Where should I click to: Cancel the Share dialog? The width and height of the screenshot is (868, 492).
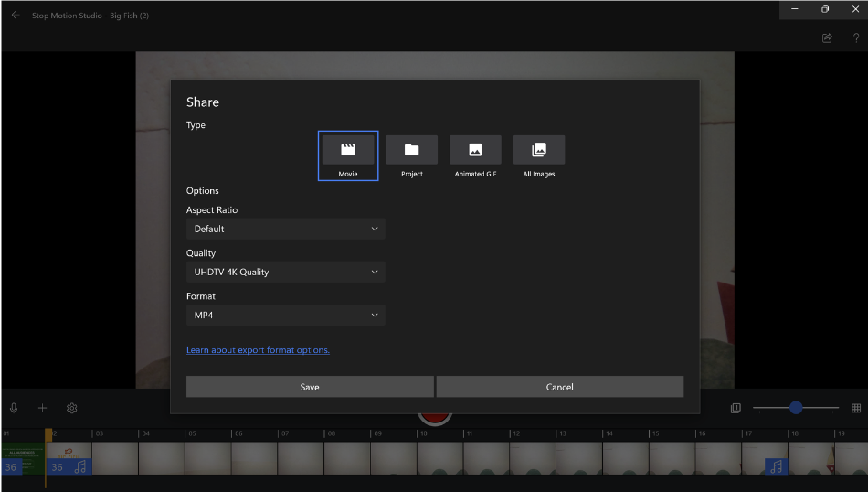(x=560, y=387)
